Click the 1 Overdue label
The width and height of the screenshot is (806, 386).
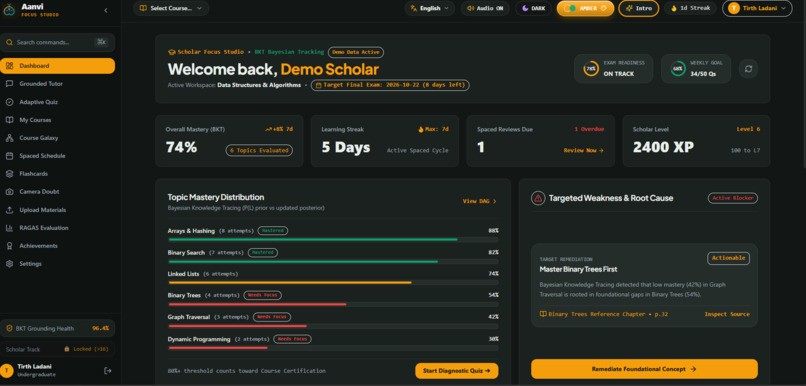tap(589, 130)
